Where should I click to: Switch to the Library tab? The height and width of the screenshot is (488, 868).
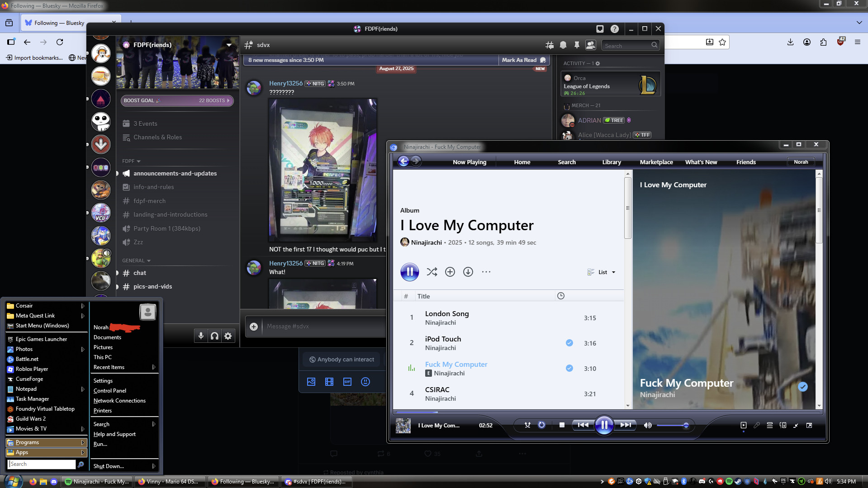pyautogui.click(x=611, y=162)
